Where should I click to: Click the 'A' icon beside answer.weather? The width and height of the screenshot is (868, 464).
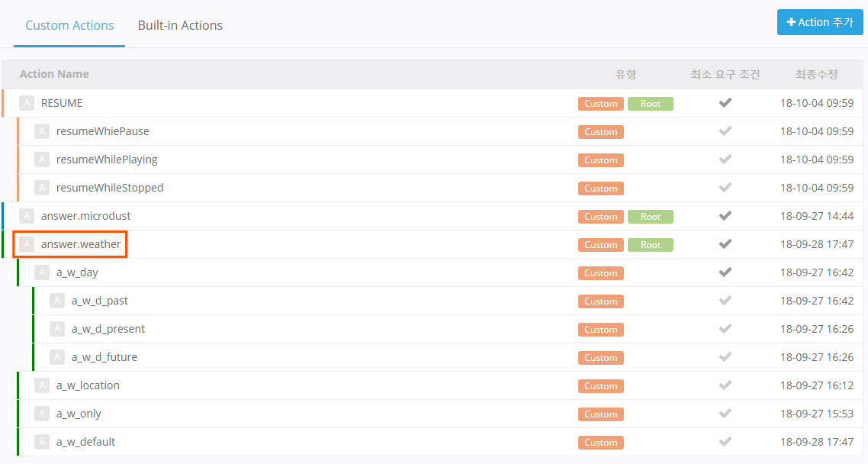[x=27, y=244]
